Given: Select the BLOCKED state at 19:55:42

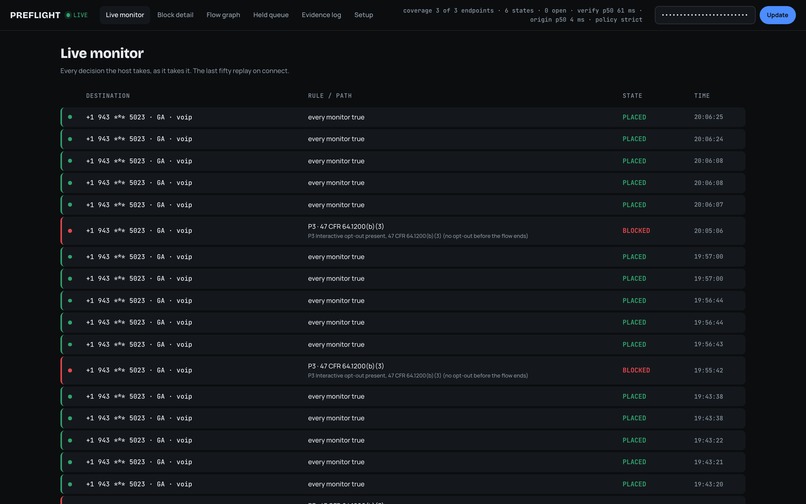Looking at the screenshot, I should pyautogui.click(x=636, y=370).
